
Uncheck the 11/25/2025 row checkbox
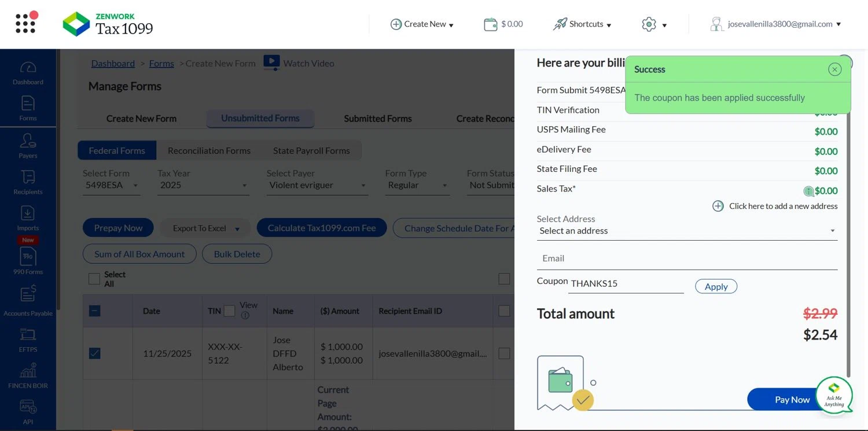95,353
